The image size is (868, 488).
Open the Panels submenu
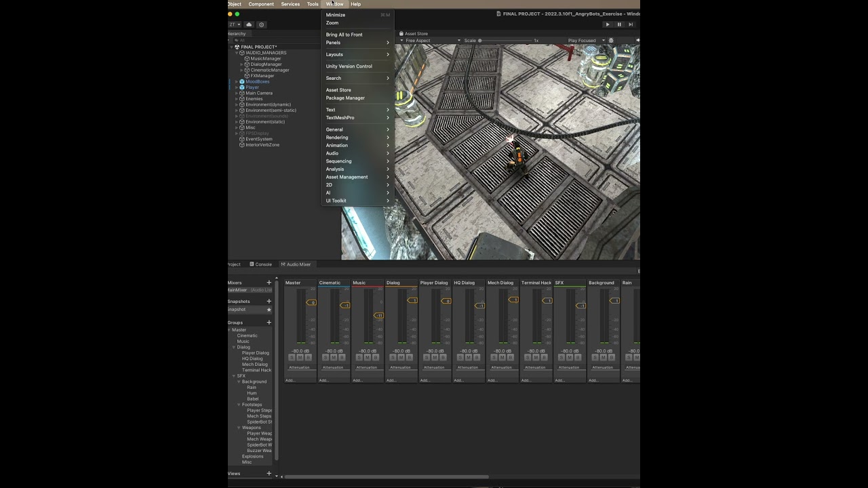(x=357, y=43)
